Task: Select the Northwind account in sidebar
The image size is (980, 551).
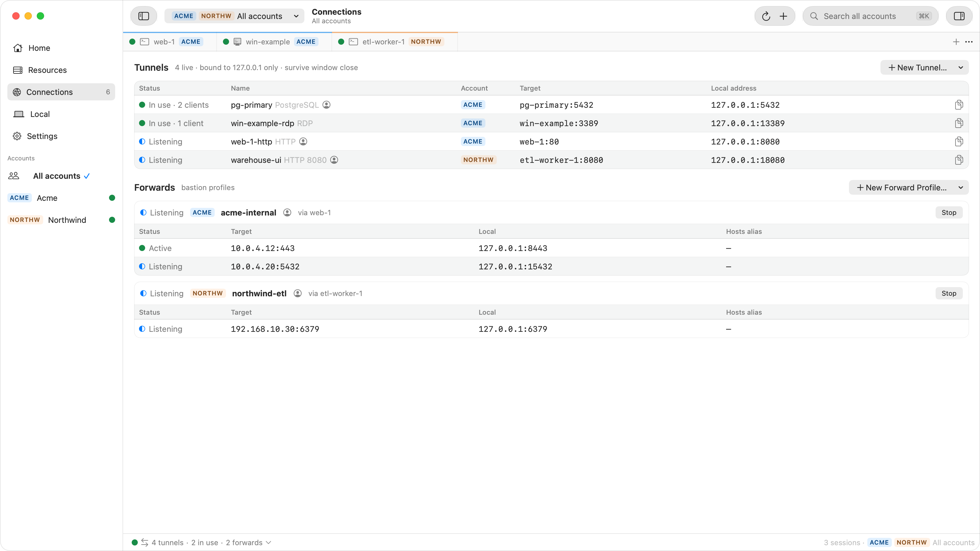Action: point(61,220)
